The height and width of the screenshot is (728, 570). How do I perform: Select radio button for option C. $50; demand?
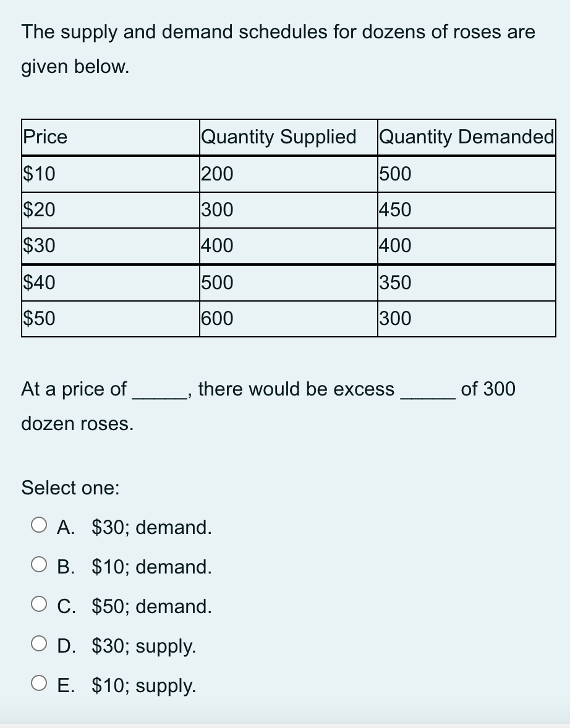pyautogui.click(x=38, y=603)
